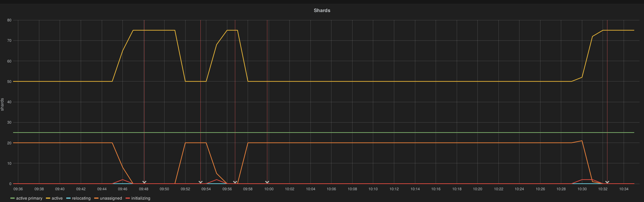Screen dimensions: 644x202
Task: Click the 09:36 x-axis time label
Action: (18, 189)
